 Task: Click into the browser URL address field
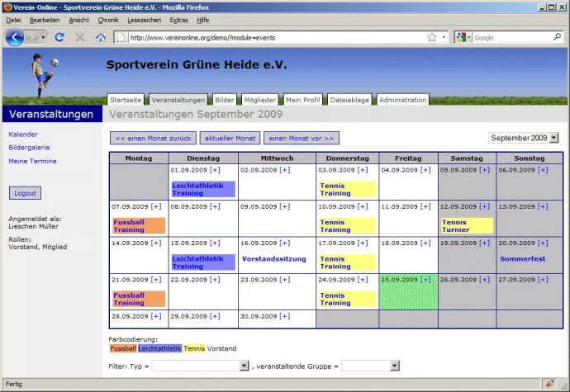tap(273, 37)
